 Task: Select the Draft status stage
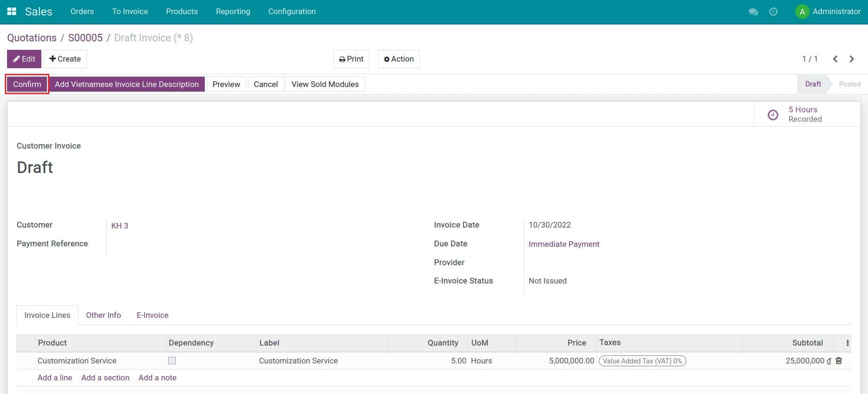(813, 84)
